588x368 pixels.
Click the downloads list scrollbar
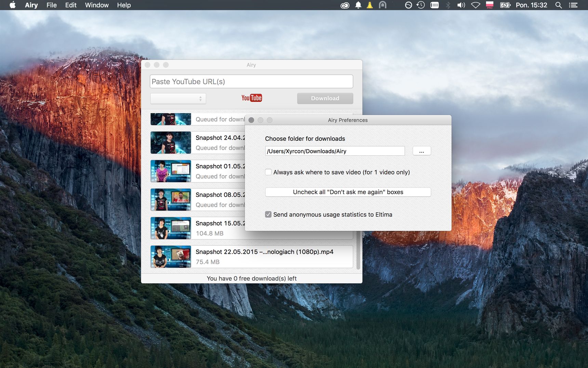(358, 250)
